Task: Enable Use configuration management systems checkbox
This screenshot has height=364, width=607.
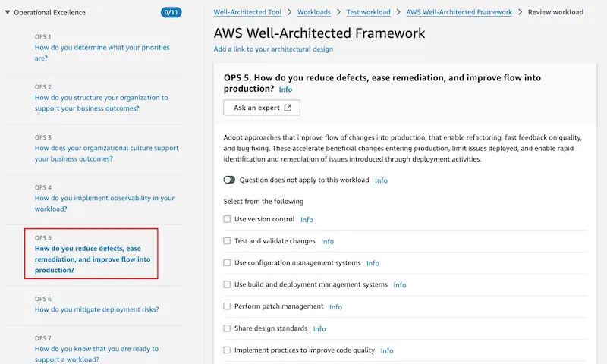Action: (227, 262)
